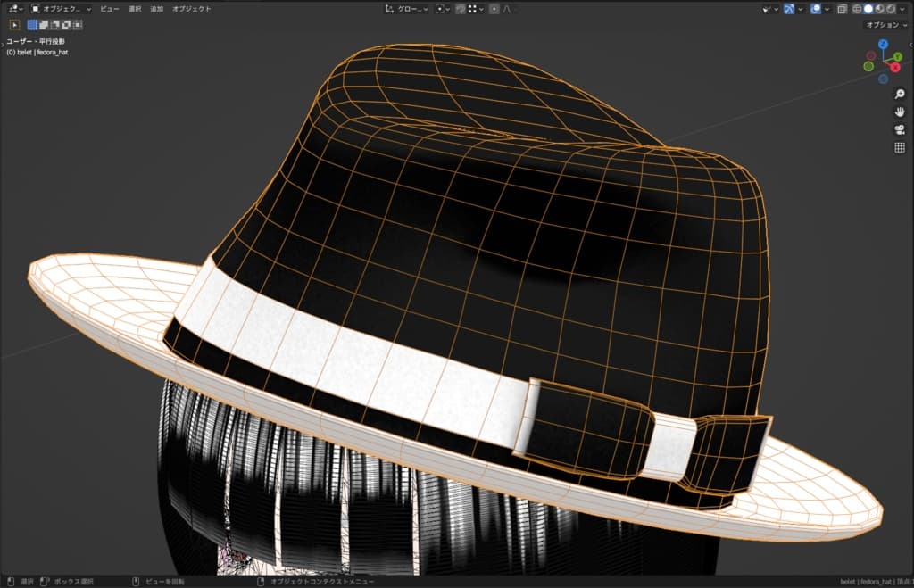Choose the Intersect selection mode
Viewport: 914px width, 588px height.
pos(77,25)
